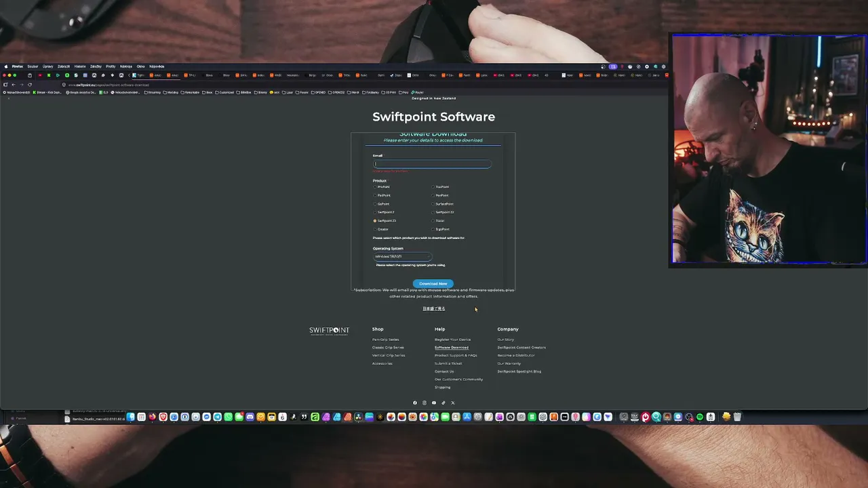Open the Úpravy menu
This screenshot has height=488, width=868.
coord(47,66)
